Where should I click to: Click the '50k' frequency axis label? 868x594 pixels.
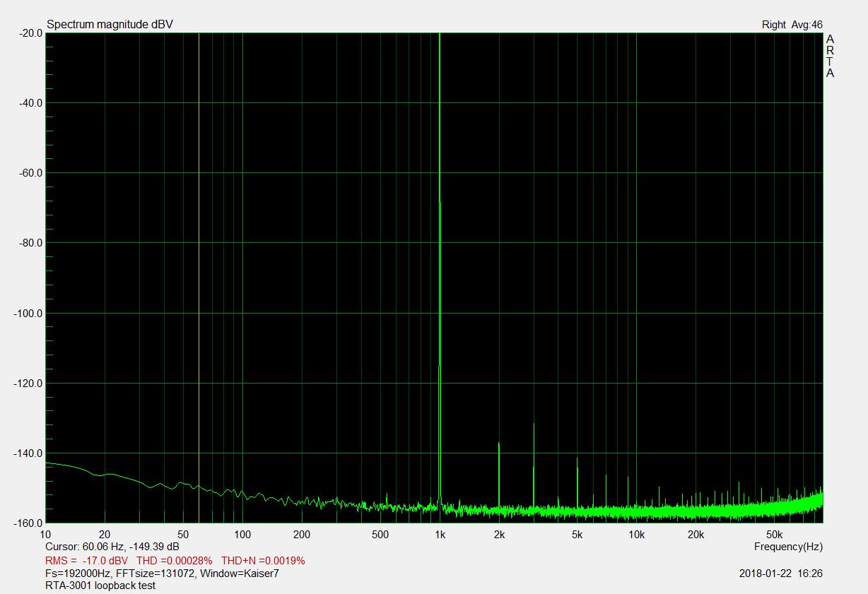774,535
